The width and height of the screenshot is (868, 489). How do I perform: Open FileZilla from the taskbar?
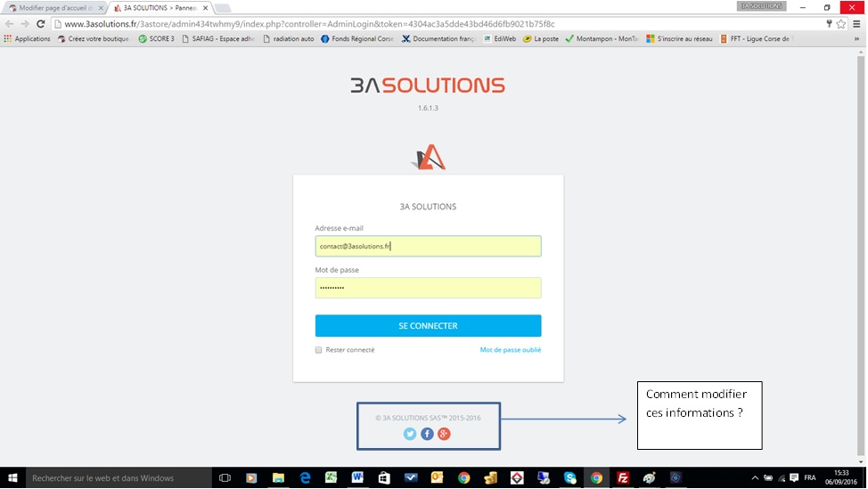623,478
